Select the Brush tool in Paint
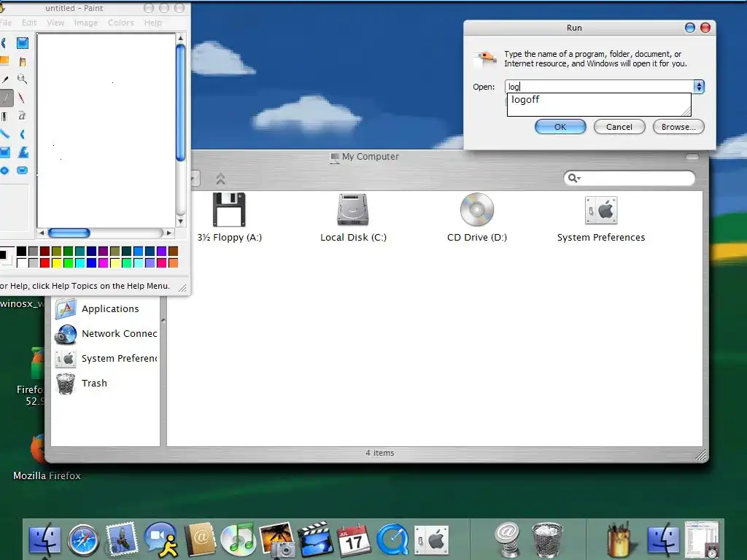 point(22,98)
